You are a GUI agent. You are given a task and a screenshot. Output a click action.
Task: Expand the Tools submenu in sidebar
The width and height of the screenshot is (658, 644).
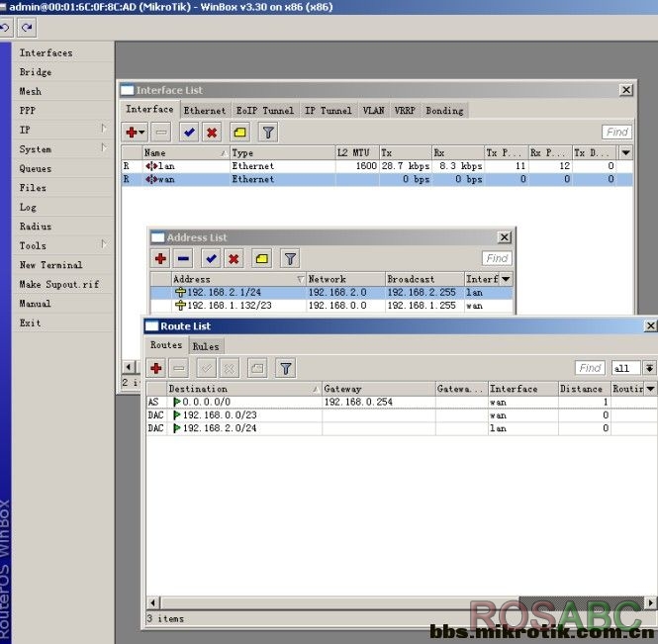click(104, 244)
